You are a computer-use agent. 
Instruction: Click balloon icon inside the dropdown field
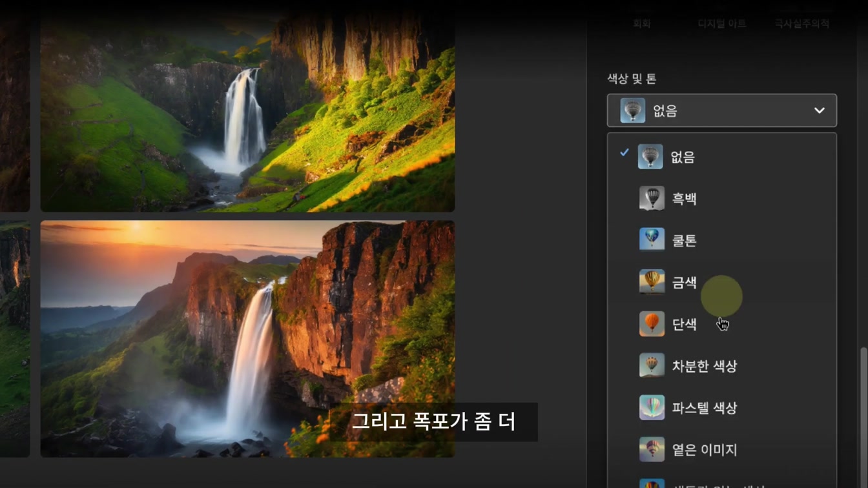(x=633, y=110)
